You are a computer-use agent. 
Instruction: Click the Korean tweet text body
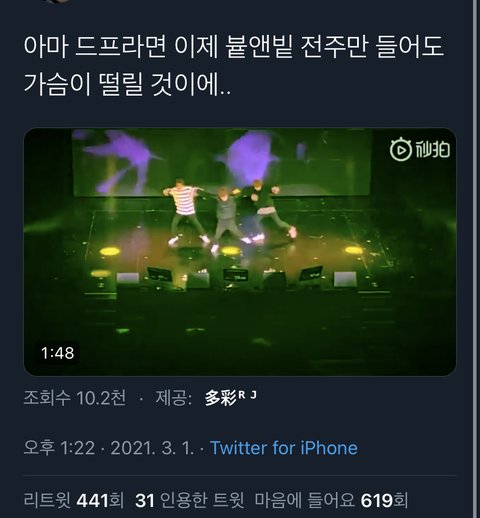tap(234, 65)
